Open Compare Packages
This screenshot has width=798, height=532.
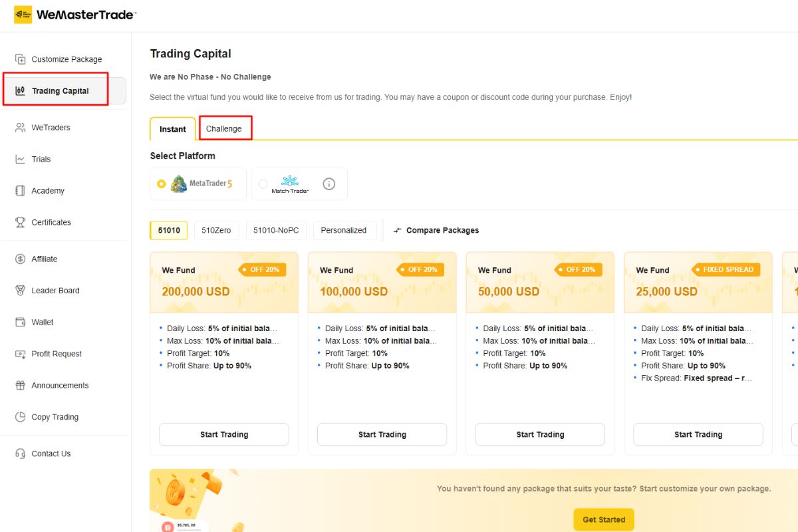click(436, 230)
